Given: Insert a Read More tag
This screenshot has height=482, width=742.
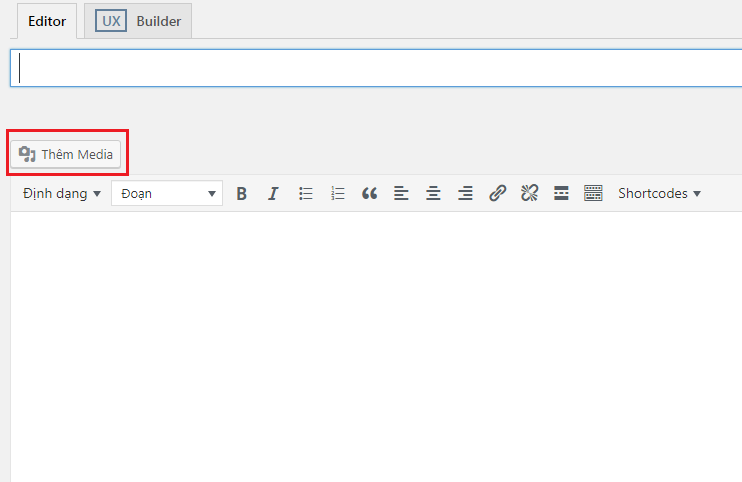Looking at the screenshot, I should (x=561, y=193).
